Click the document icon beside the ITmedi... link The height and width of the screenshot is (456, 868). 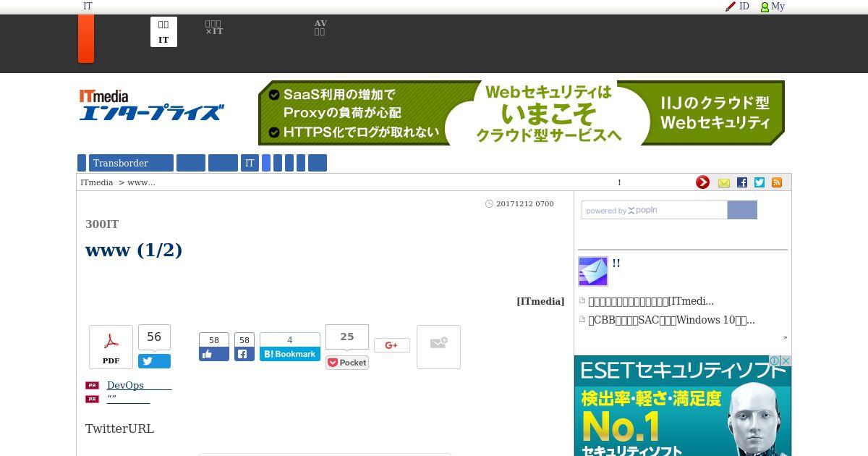coord(582,301)
